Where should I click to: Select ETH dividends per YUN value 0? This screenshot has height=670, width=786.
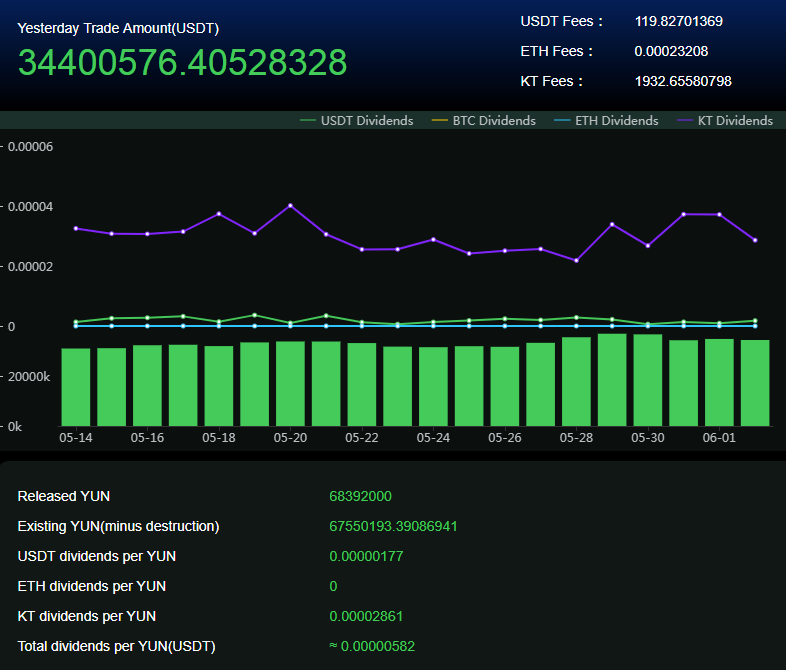333,587
